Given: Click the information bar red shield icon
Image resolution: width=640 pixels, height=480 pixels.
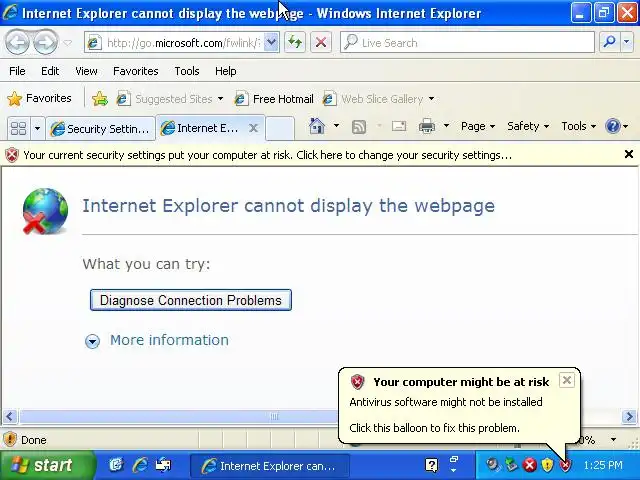Looking at the screenshot, I should [x=12, y=155].
